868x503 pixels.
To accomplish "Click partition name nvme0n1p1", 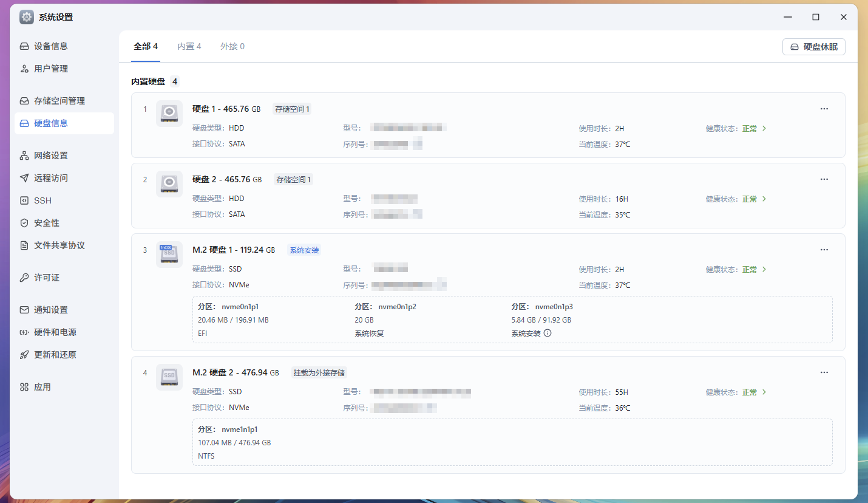I will (x=240, y=307).
